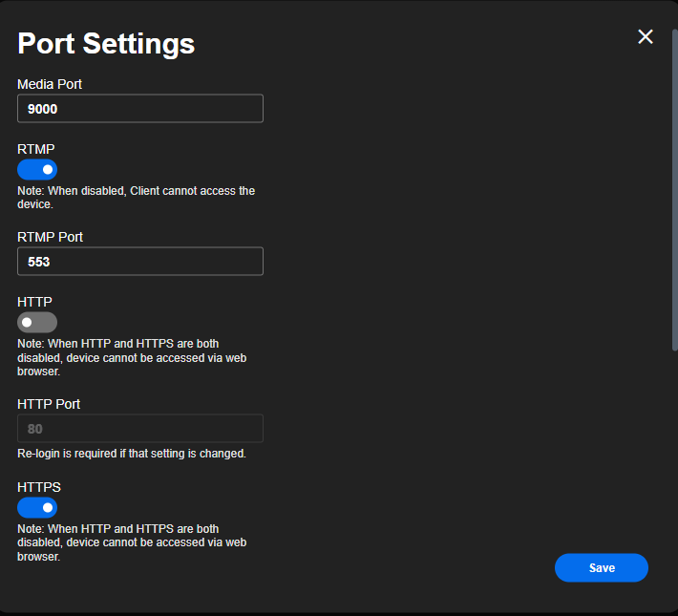Turn off the HTTPS toggle
The height and width of the screenshot is (616, 678).
tap(37, 507)
